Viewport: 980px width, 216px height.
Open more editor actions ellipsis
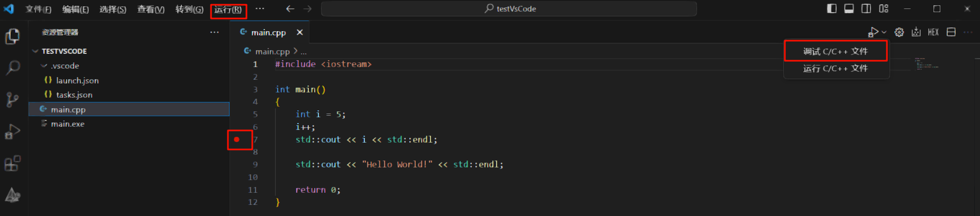[x=968, y=32]
